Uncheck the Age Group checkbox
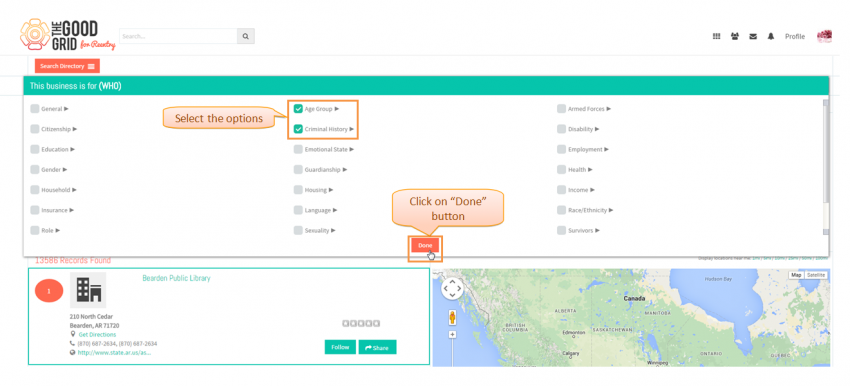 tap(298, 109)
